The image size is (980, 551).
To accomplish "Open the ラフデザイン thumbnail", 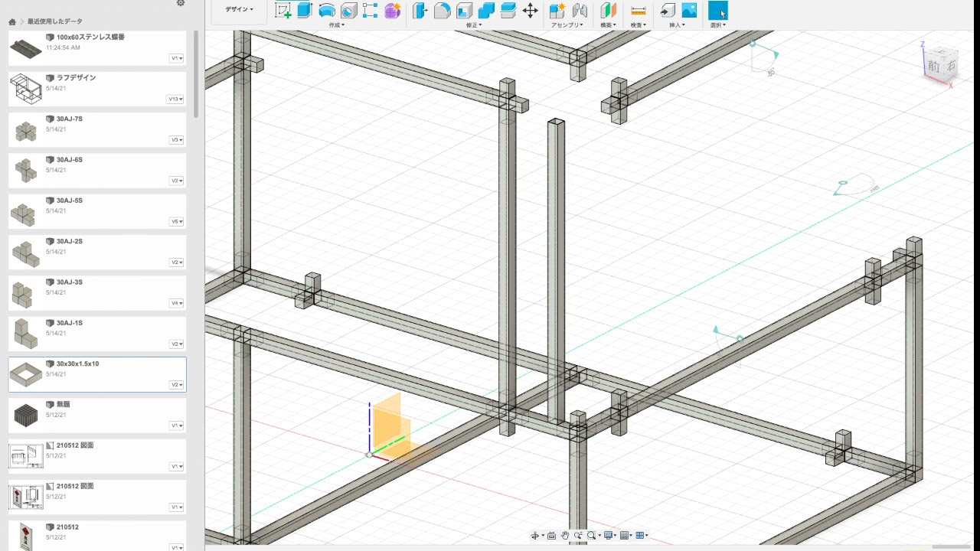I will 26,90.
